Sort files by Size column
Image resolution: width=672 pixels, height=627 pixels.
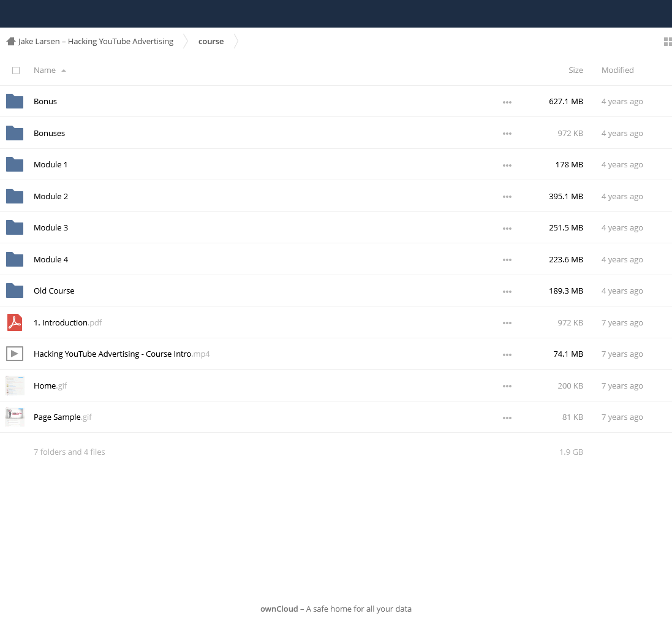pos(576,70)
